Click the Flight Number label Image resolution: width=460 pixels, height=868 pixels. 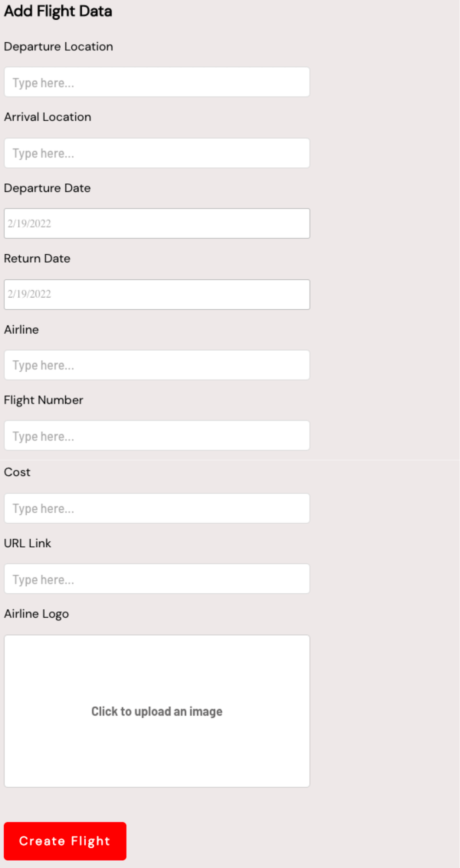44,400
